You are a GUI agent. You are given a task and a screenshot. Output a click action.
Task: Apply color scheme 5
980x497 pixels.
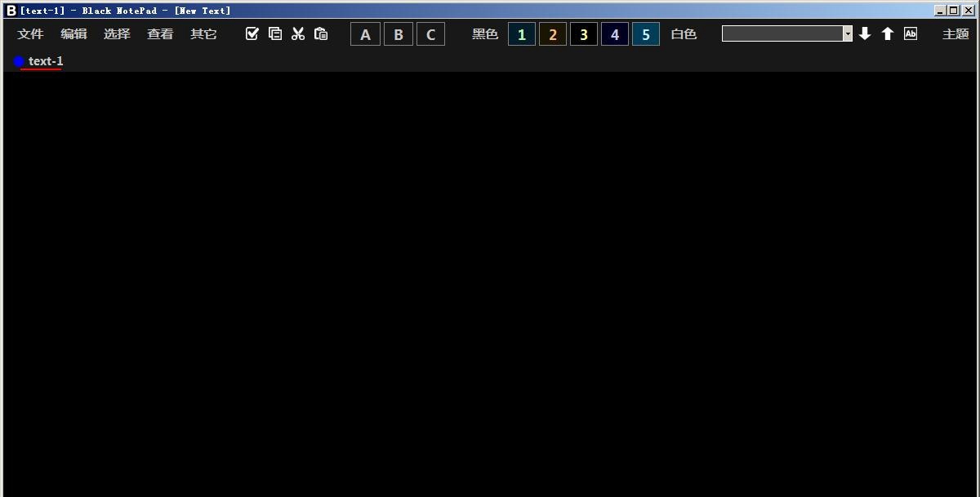pyautogui.click(x=646, y=34)
